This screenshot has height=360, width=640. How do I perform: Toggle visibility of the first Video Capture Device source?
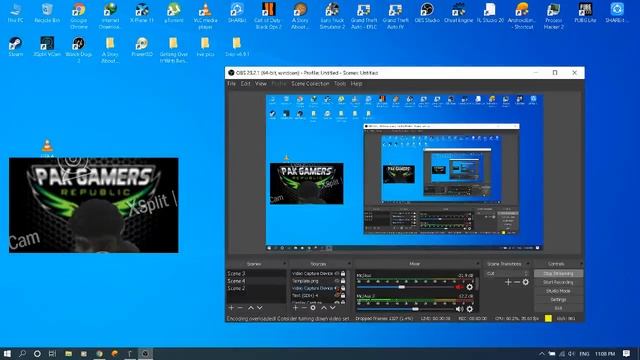(337, 273)
